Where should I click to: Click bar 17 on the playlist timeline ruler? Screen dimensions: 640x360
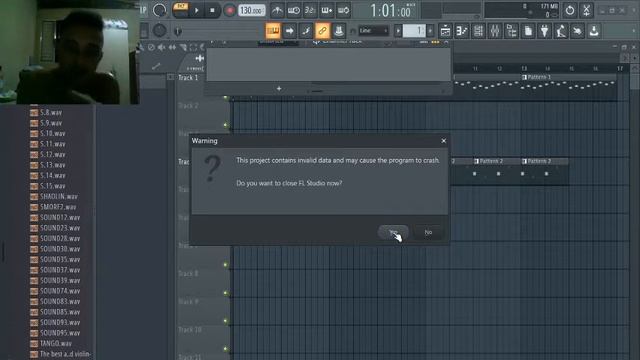(620, 68)
